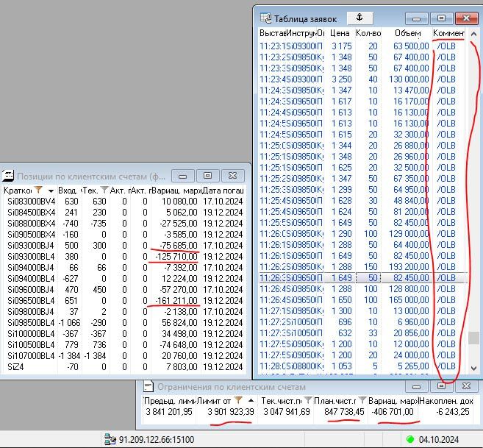
Task: Click value -6 243,25 in limits table
Action: (x=453, y=412)
